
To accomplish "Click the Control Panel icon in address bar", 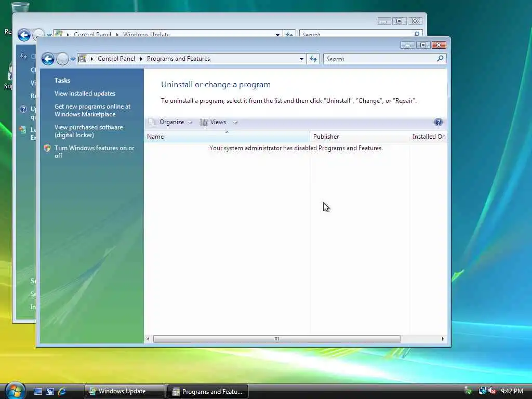I will coord(82,59).
